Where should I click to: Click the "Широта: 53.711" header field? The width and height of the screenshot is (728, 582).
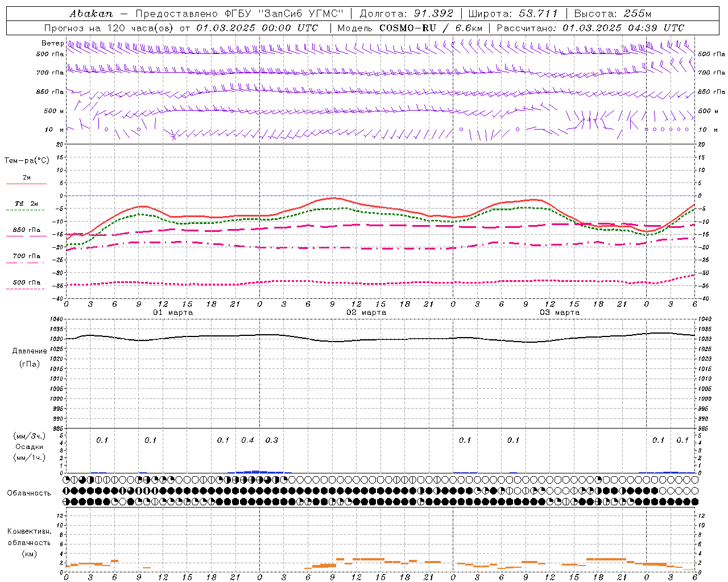(x=513, y=14)
